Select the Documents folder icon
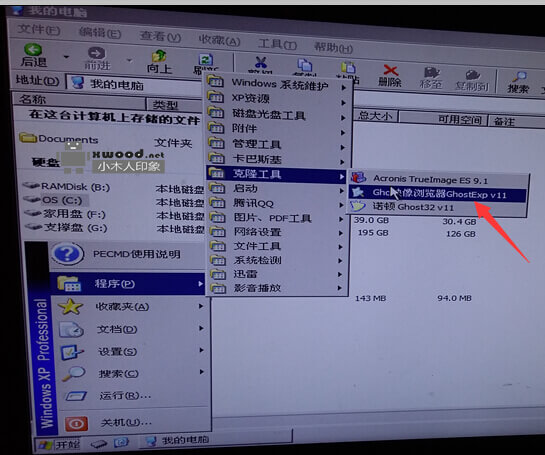545x455 pixels. coord(28,138)
